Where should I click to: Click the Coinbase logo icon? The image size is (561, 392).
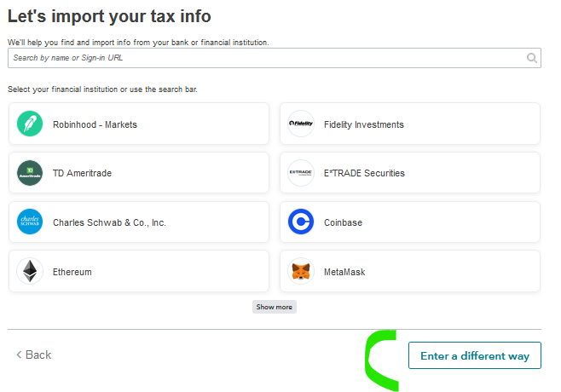point(301,222)
